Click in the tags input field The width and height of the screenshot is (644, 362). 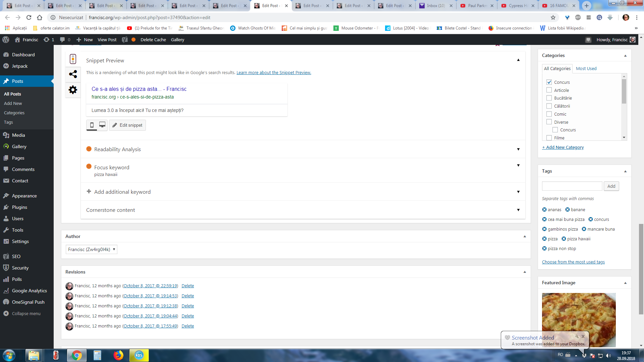point(572,186)
